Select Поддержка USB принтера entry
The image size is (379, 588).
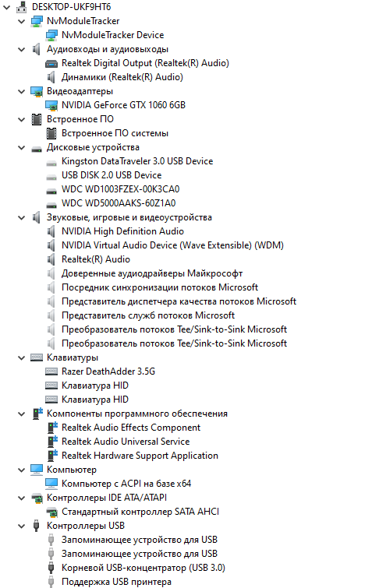[x=116, y=582]
